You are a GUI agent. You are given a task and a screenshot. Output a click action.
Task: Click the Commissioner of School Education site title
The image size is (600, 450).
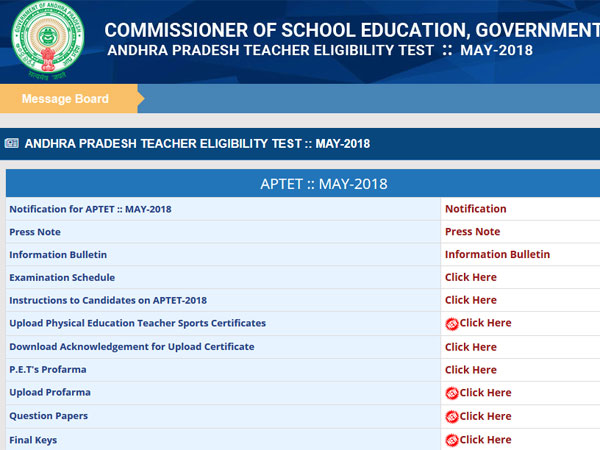coord(350,30)
